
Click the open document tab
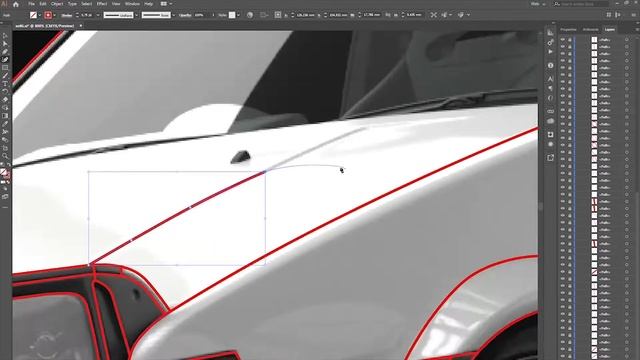click(x=45, y=26)
